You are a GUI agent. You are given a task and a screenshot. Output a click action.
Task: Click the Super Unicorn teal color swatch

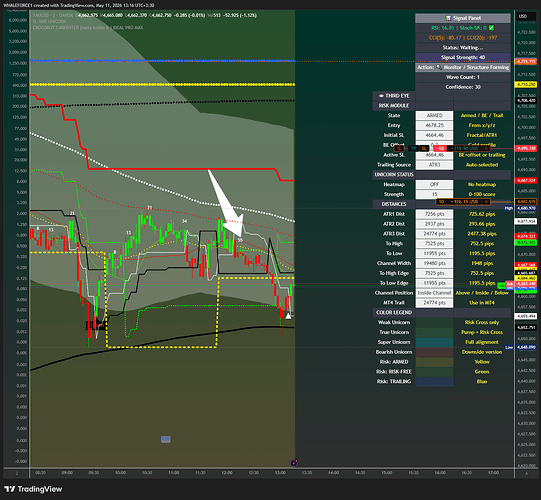(x=434, y=342)
